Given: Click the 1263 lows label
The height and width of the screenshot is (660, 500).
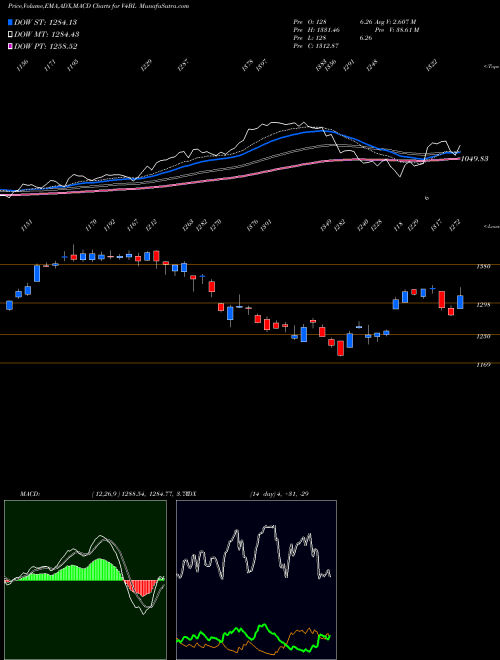Looking at the screenshot, I should (188, 226).
